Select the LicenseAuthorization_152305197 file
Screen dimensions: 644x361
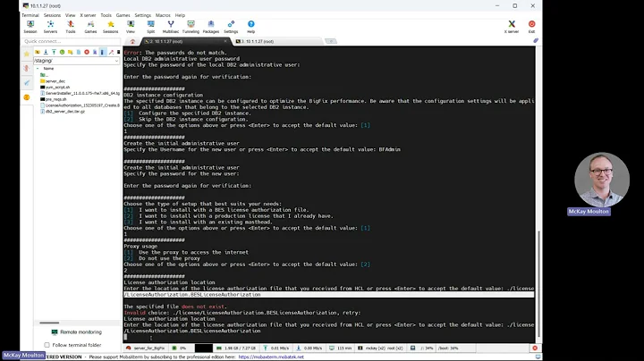pyautogui.click(x=80, y=105)
